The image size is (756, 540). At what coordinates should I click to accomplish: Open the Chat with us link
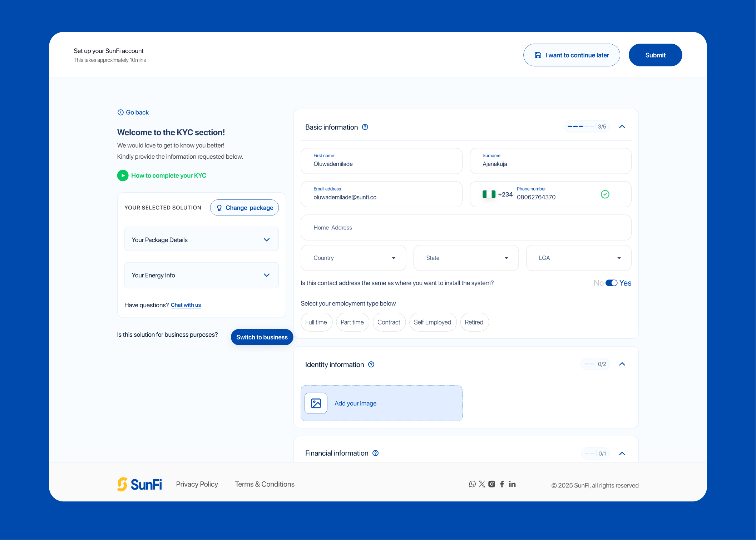pos(186,305)
